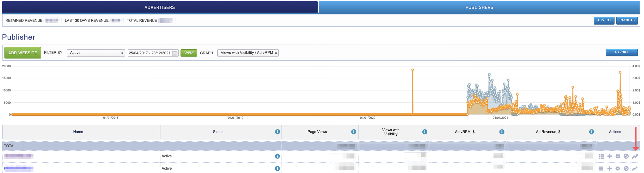Click the Add Website button

[x=23, y=53]
